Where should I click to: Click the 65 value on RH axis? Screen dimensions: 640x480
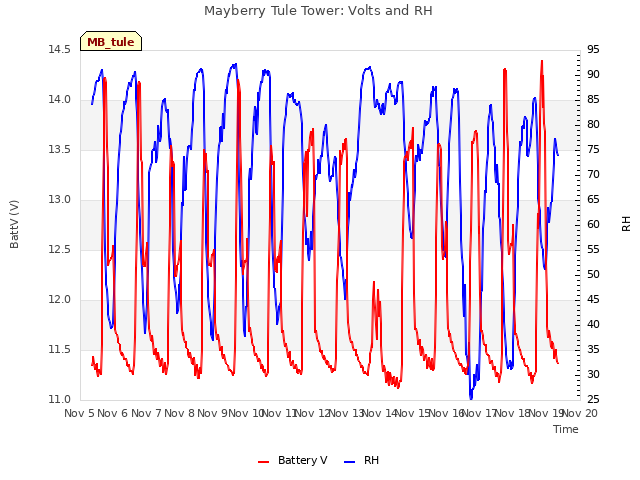(x=593, y=200)
